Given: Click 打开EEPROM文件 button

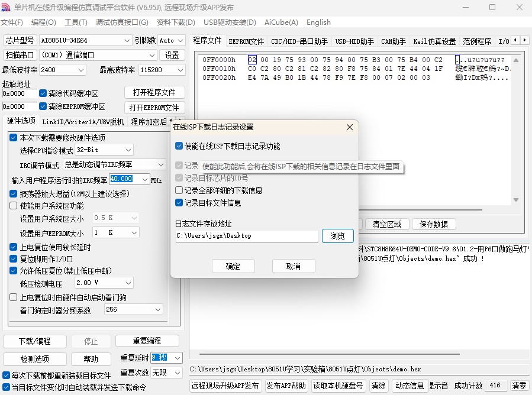Looking at the screenshot, I should tap(154, 108).
